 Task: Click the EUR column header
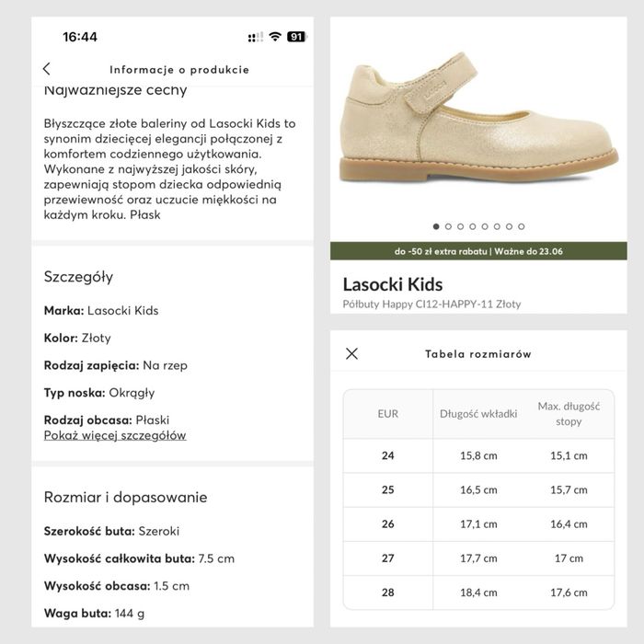387,414
